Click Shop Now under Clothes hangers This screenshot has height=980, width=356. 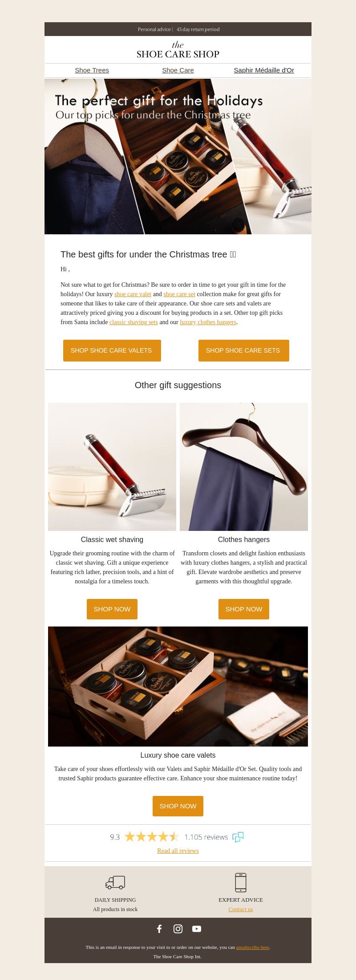(244, 609)
